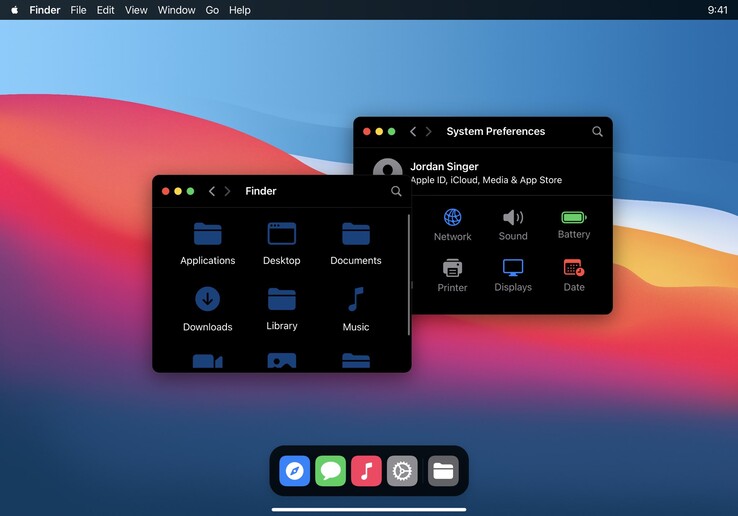Open the Edit menu
The height and width of the screenshot is (516, 738).
[x=105, y=10]
